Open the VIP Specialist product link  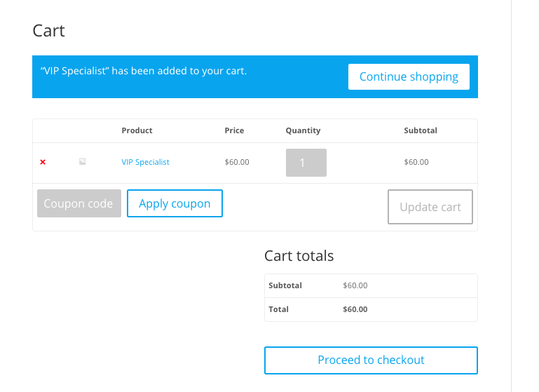[145, 162]
